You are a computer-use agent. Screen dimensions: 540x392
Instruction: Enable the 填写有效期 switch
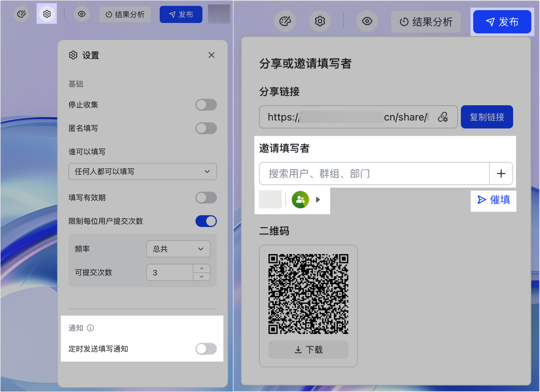[x=206, y=198]
